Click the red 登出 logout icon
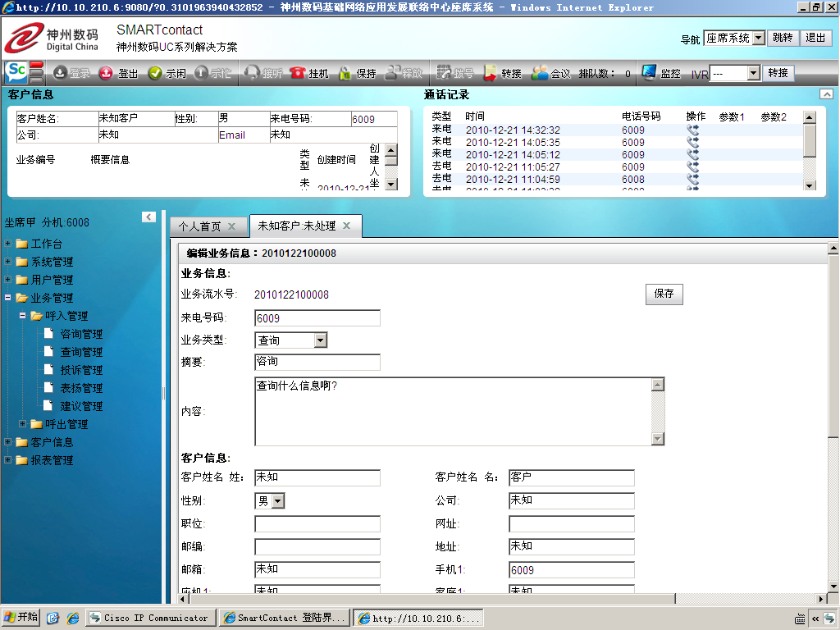The width and height of the screenshot is (840, 630). 106,73
